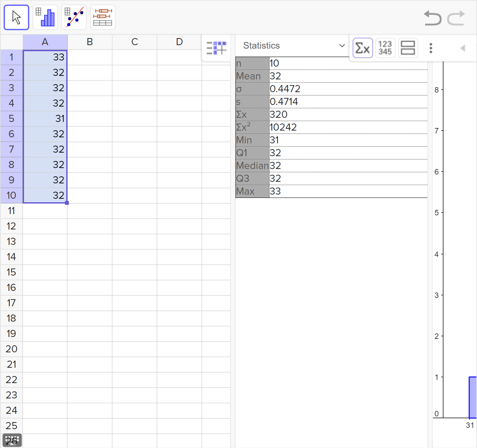The height and width of the screenshot is (448, 477).
Task: Open spreadsheet style bar icon
Action: [x=216, y=48]
